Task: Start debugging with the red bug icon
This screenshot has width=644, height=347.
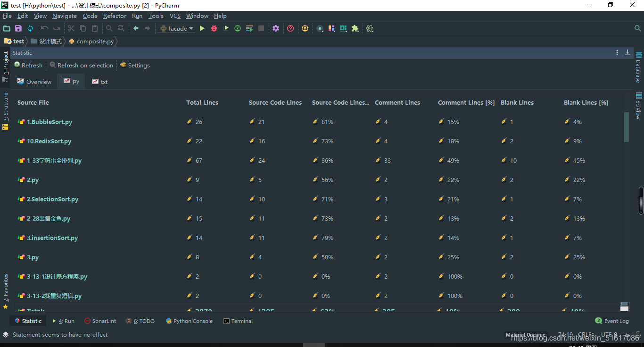Action: 214,29
